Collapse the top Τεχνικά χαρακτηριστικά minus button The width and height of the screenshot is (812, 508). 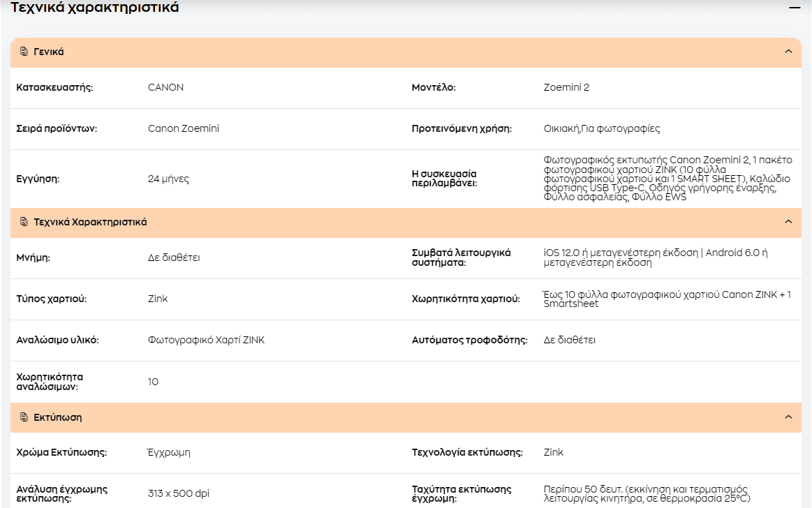coord(795,7)
